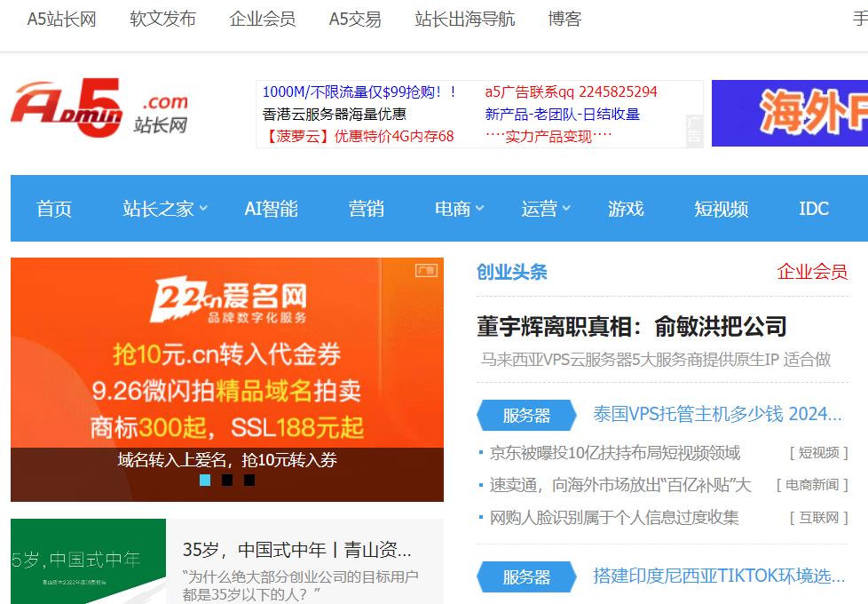Click the 海外 advertisement banner on right
The height and width of the screenshot is (604, 868).
(x=789, y=114)
